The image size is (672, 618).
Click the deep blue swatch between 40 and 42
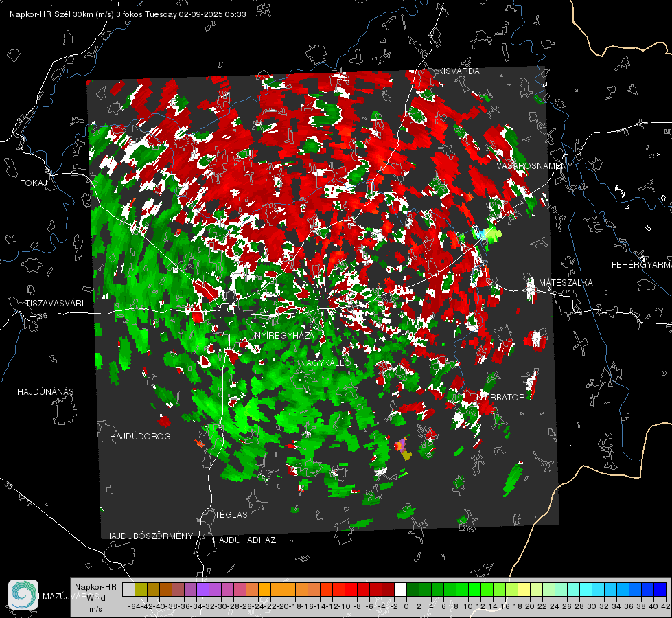pyautogui.click(x=660, y=589)
